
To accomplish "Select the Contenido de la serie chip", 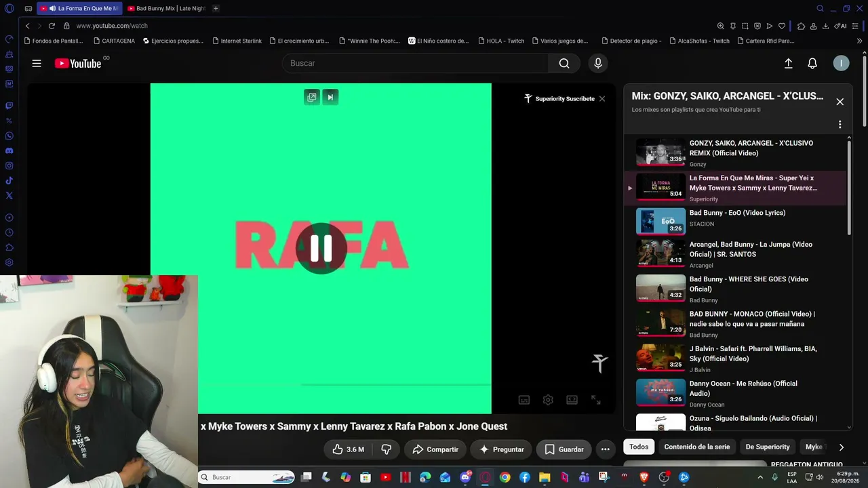I will [697, 447].
